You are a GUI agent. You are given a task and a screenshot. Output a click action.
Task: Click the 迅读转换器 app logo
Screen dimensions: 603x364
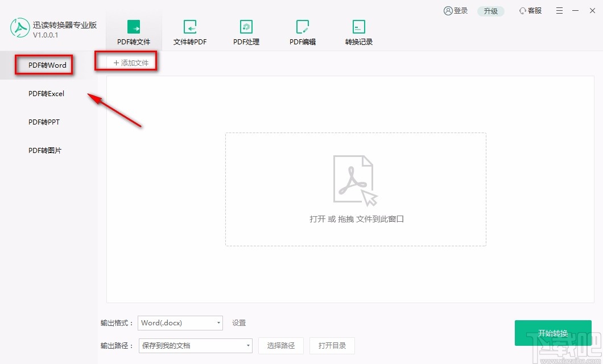(20, 27)
